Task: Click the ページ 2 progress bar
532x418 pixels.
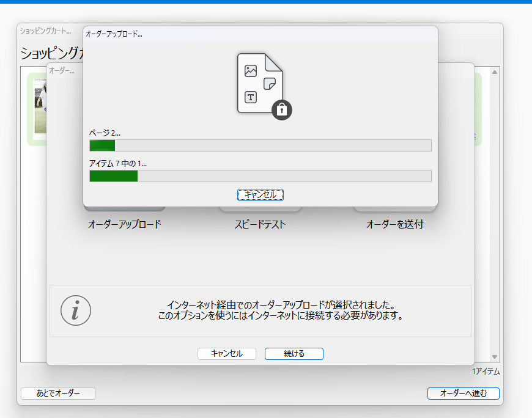Action: (x=260, y=145)
